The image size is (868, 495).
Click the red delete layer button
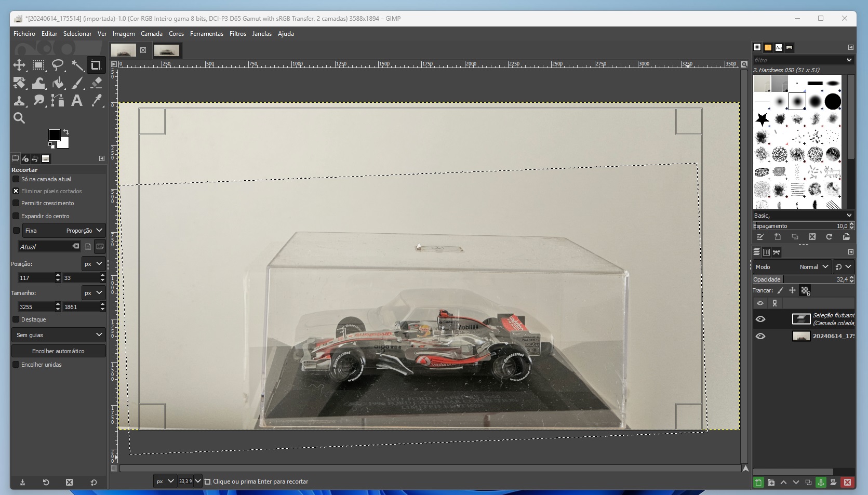pyautogui.click(x=847, y=482)
